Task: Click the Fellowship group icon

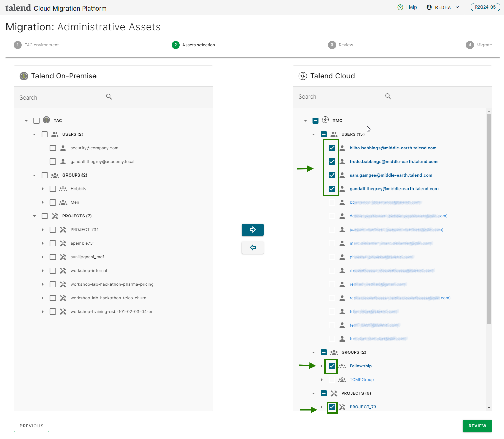Action: point(342,366)
